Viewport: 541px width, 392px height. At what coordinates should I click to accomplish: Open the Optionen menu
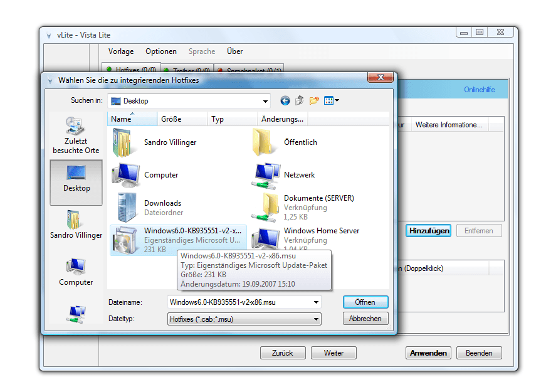coord(161,51)
